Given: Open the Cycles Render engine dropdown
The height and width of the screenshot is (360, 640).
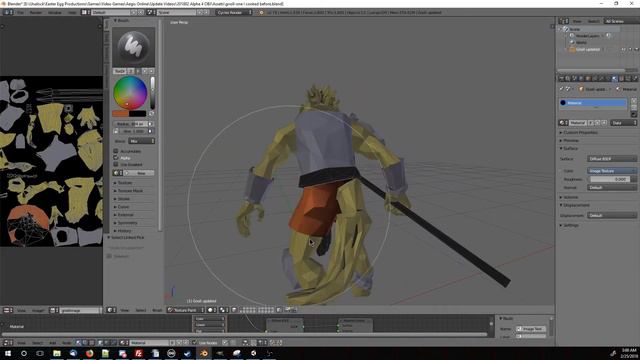Looking at the screenshot, I should (234, 13).
